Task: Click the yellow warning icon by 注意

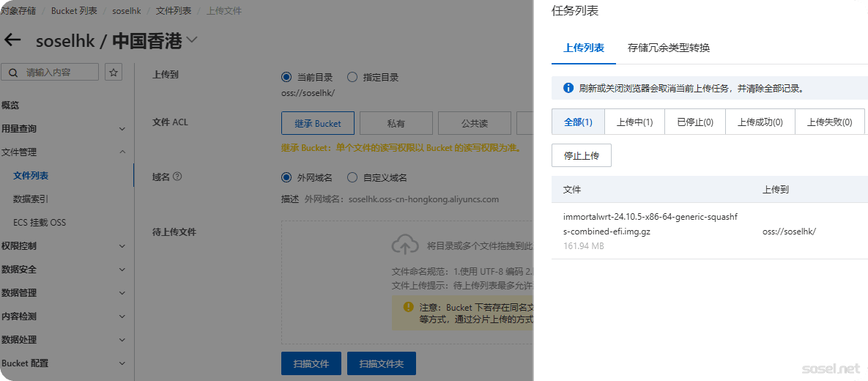Action: pos(408,308)
